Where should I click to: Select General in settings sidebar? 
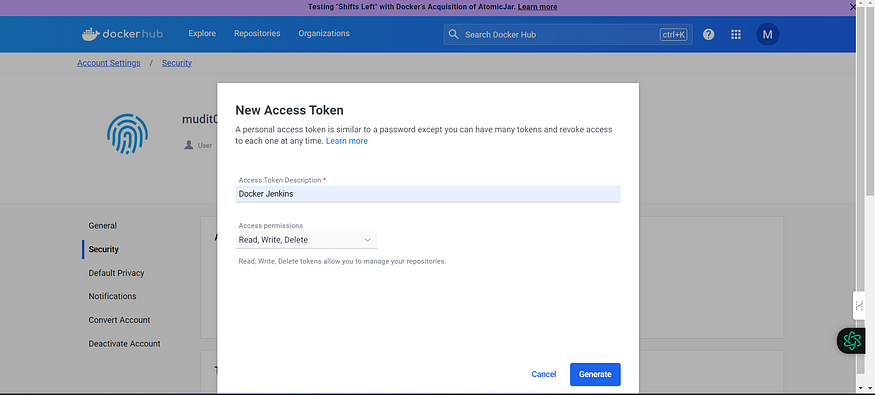point(103,226)
